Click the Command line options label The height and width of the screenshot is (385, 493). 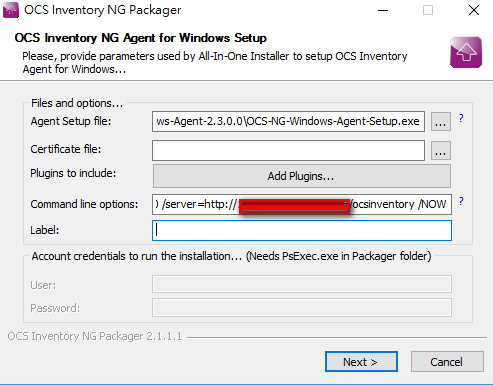click(x=84, y=204)
